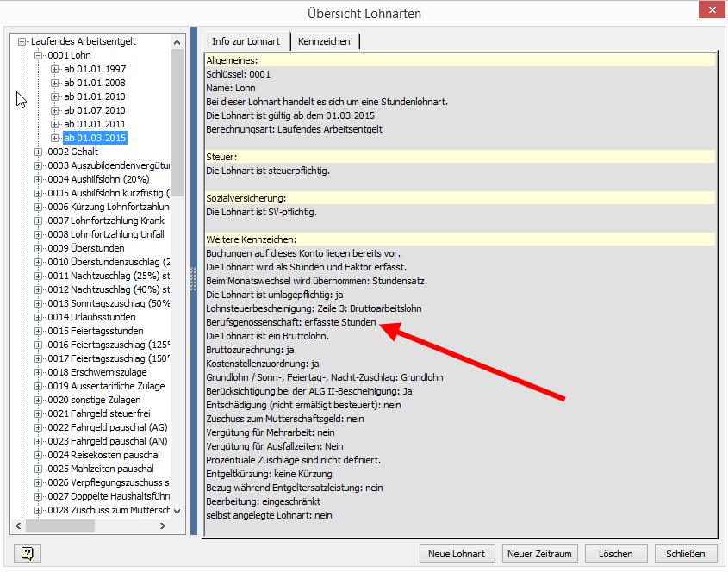The height and width of the screenshot is (572, 728).
Task: Select 0007 Lohnfortzahlung Krank entry
Action: click(x=106, y=221)
